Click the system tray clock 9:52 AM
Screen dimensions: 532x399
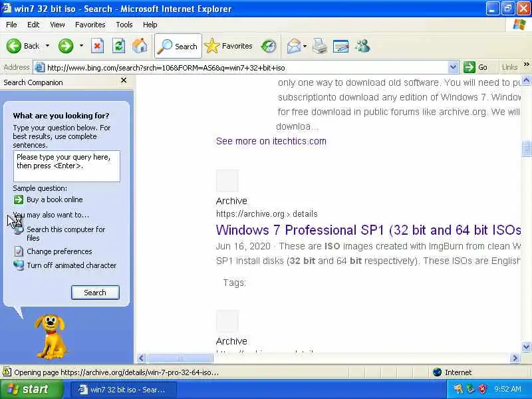(x=507, y=389)
